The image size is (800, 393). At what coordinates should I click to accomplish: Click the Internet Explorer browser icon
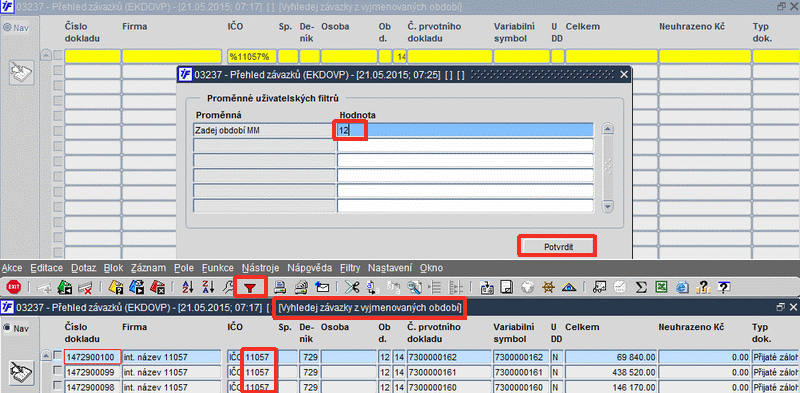point(682,287)
